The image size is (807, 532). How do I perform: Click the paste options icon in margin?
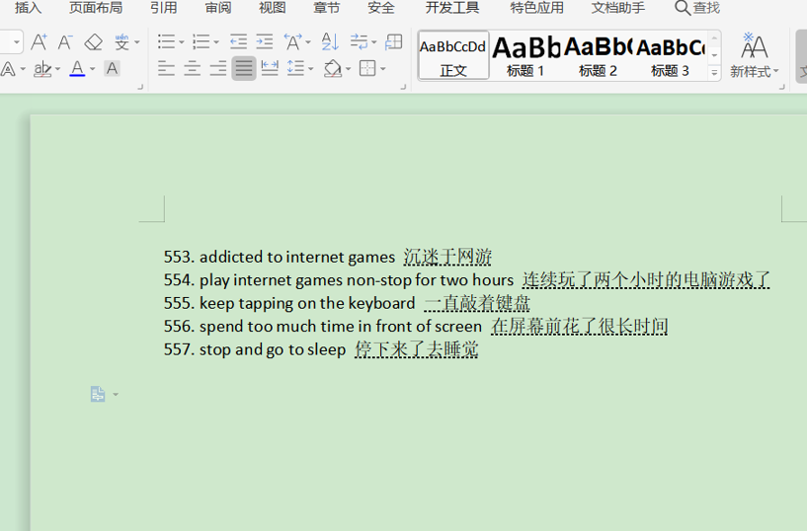pyautogui.click(x=98, y=394)
